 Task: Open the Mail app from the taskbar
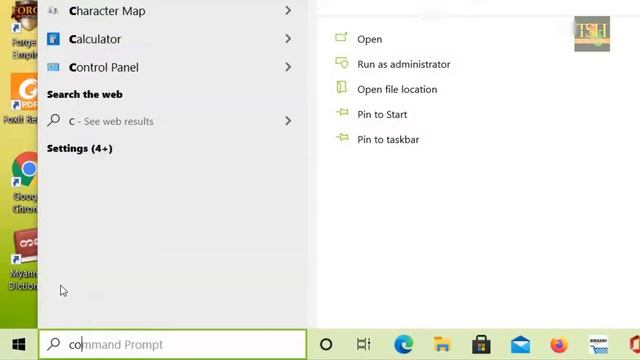(x=520, y=345)
